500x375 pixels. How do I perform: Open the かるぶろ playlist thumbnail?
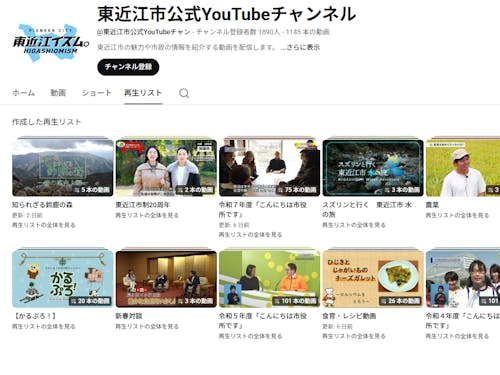[63, 279]
